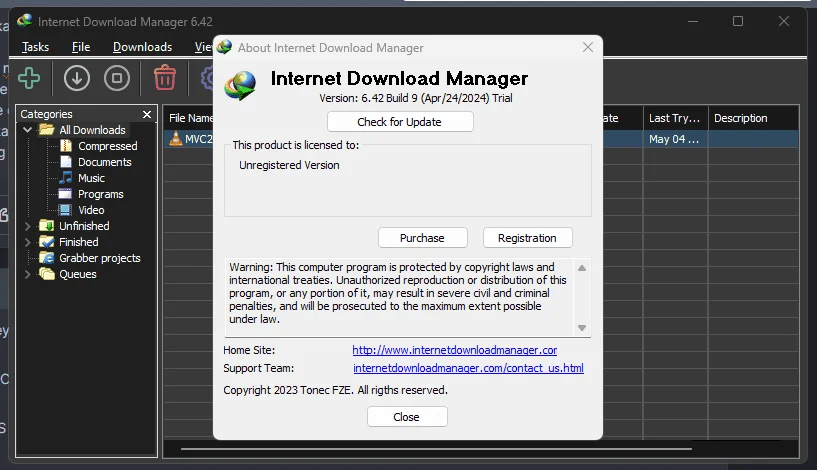Close the Categories panel with its X
This screenshot has height=470, width=817.
pyautogui.click(x=147, y=114)
